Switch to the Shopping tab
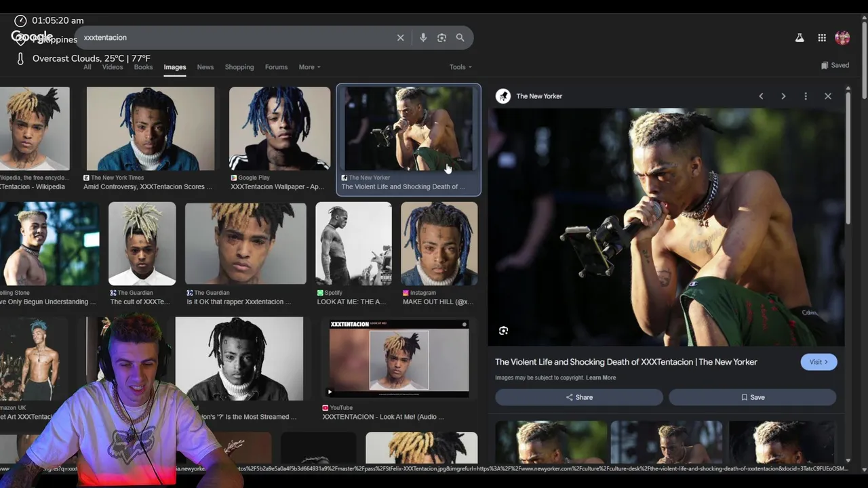Viewport: 868px width, 488px height. tap(239, 67)
